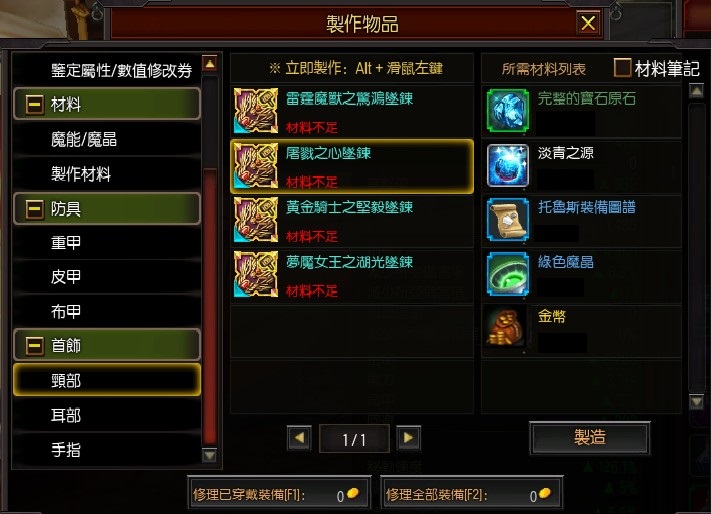Click the 完整的寶石原石 gem icon
Screen dimensions: 711x514
click(507, 111)
